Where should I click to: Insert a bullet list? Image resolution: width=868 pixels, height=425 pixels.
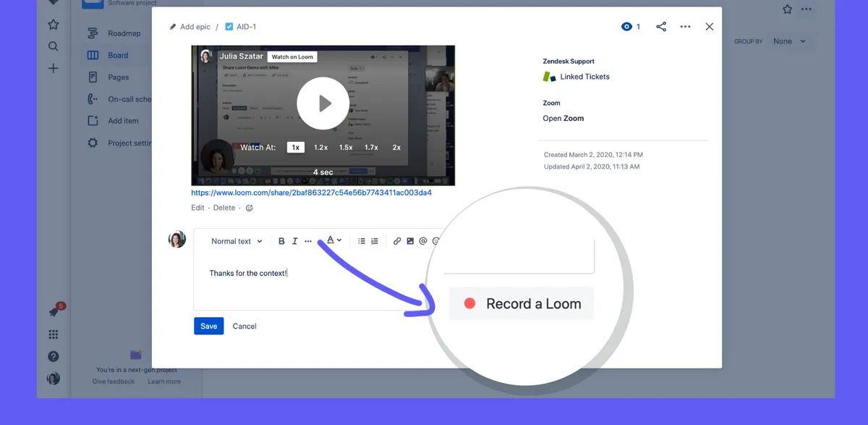point(362,241)
